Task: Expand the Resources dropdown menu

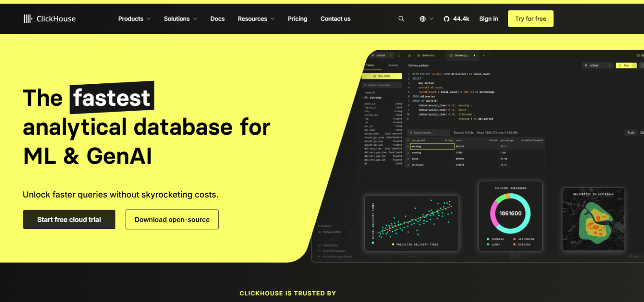Action: coord(256,18)
